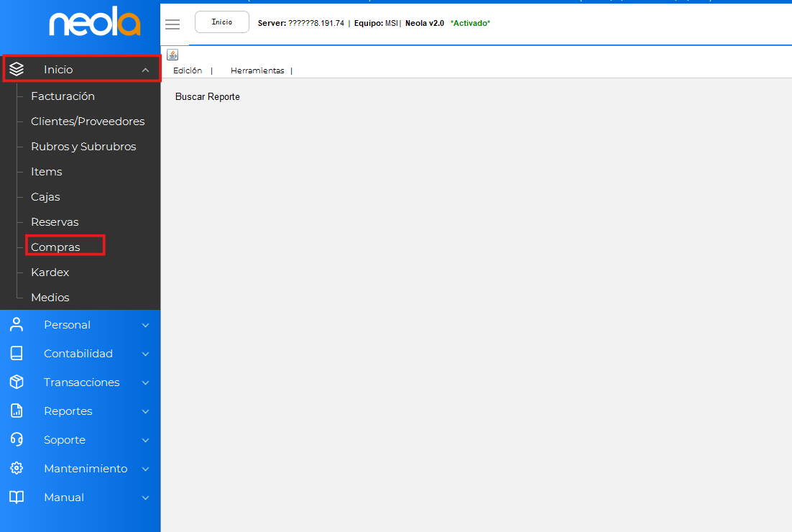Click the Inicio layers icon
This screenshot has height=532, width=792.
(x=17, y=69)
